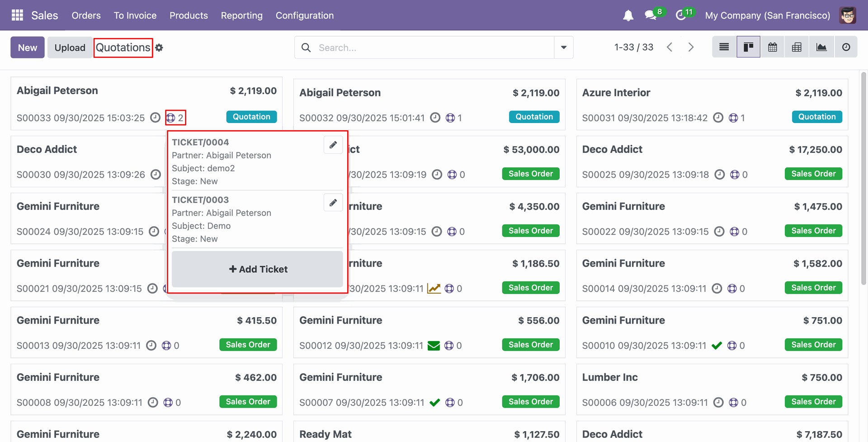Open Quotations settings gear icon

pos(159,48)
